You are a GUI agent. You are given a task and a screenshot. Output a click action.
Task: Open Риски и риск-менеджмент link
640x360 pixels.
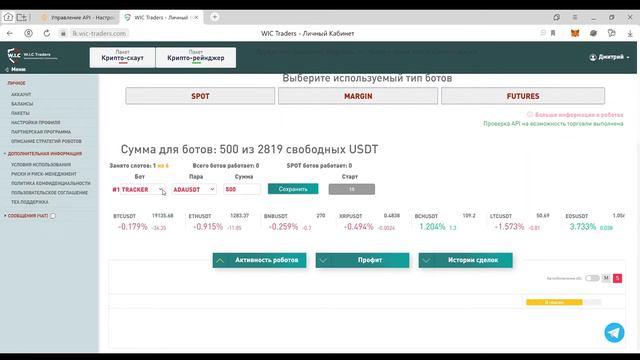[x=44, y=174]
